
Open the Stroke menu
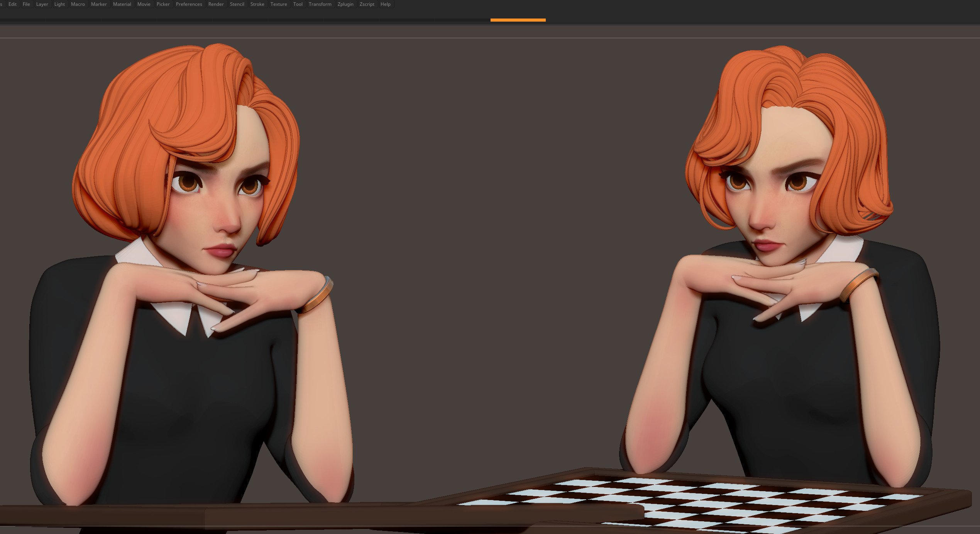257,4
